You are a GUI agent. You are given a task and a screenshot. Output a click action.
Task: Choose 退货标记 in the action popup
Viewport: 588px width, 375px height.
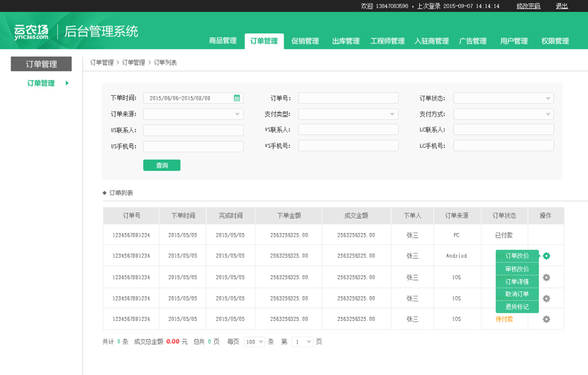pyautogui.click(x=517, y=307)
